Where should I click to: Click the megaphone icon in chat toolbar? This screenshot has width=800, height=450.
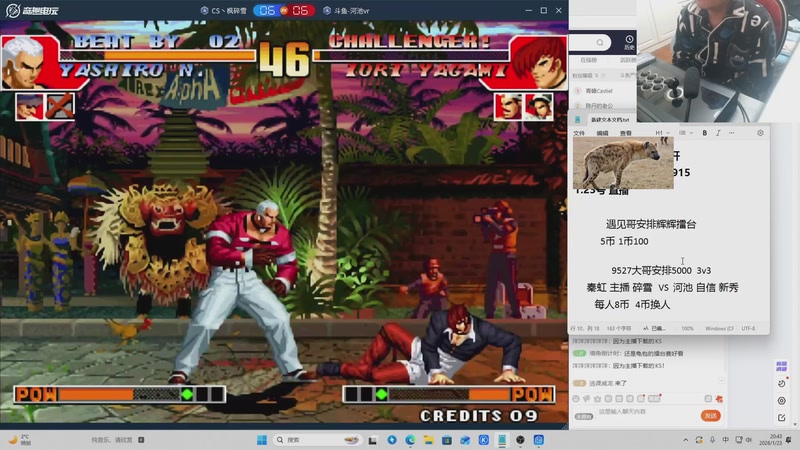pos(587,398)
